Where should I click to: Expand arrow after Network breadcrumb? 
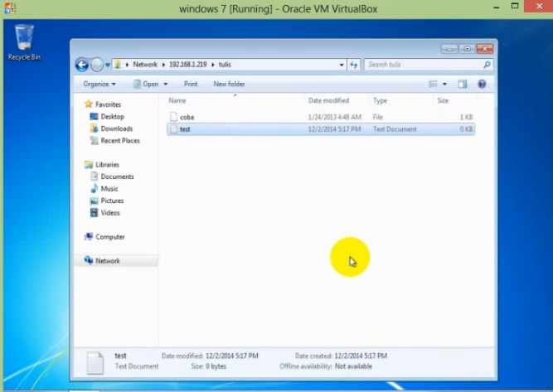(163, 65)
